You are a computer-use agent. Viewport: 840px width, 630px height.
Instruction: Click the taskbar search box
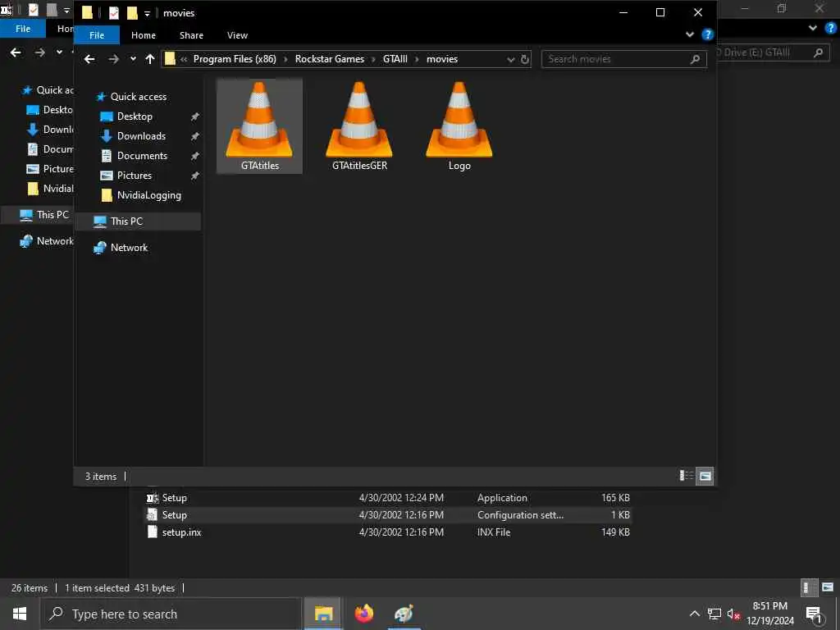[171, 614]
